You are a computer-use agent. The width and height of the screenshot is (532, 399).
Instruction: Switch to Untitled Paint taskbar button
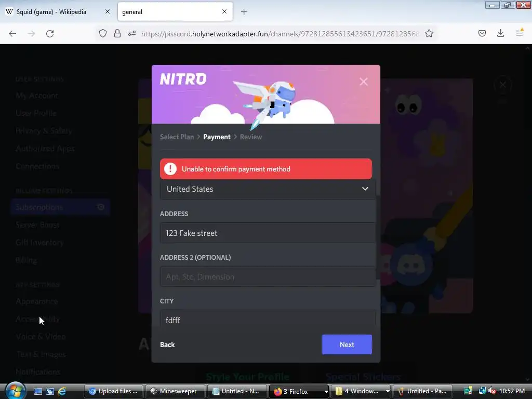422,391
